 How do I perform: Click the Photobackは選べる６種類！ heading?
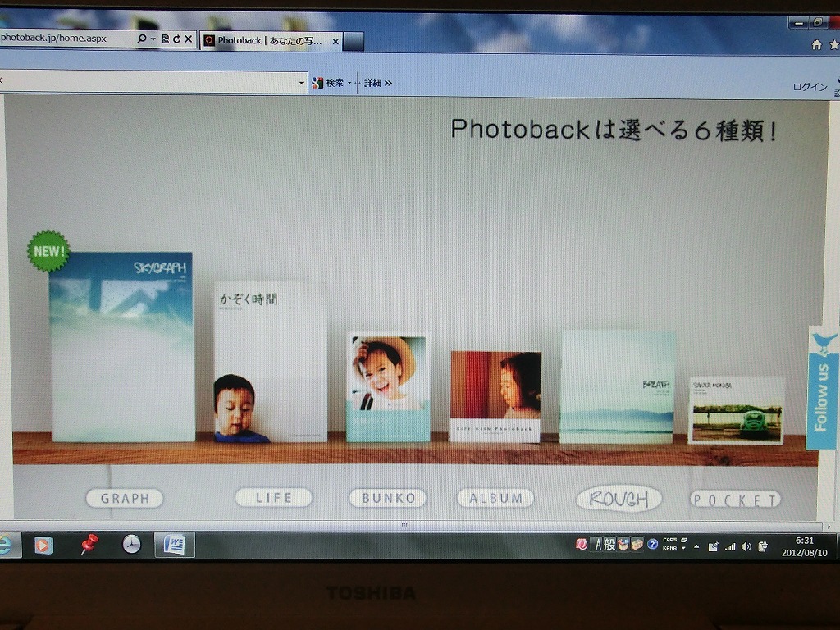point(614,130)
